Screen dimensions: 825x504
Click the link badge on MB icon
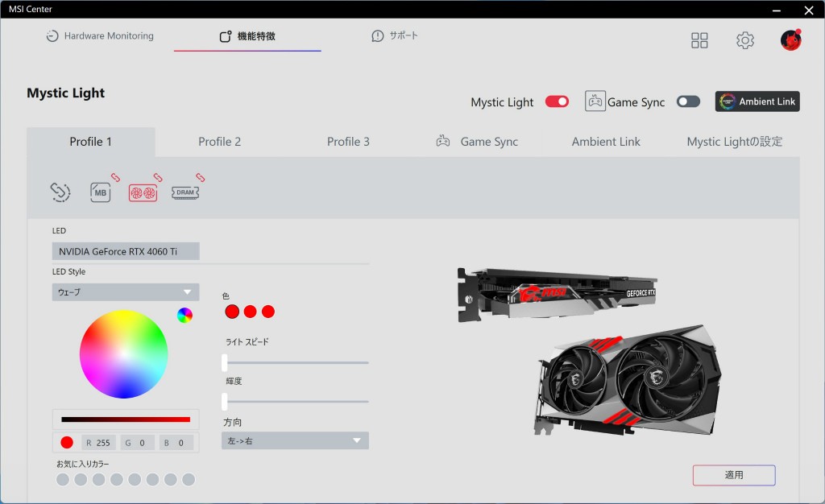115,178
